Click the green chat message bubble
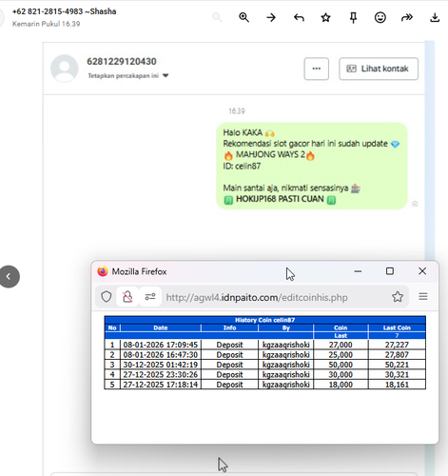This screenshot has height=476, width=448. [x=312, y=166]
